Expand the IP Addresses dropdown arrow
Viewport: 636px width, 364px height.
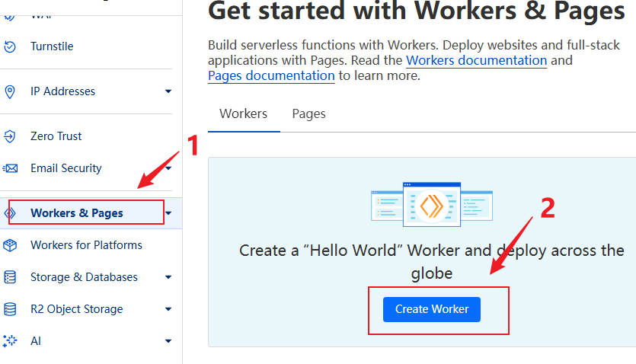(x=168, y=91)
